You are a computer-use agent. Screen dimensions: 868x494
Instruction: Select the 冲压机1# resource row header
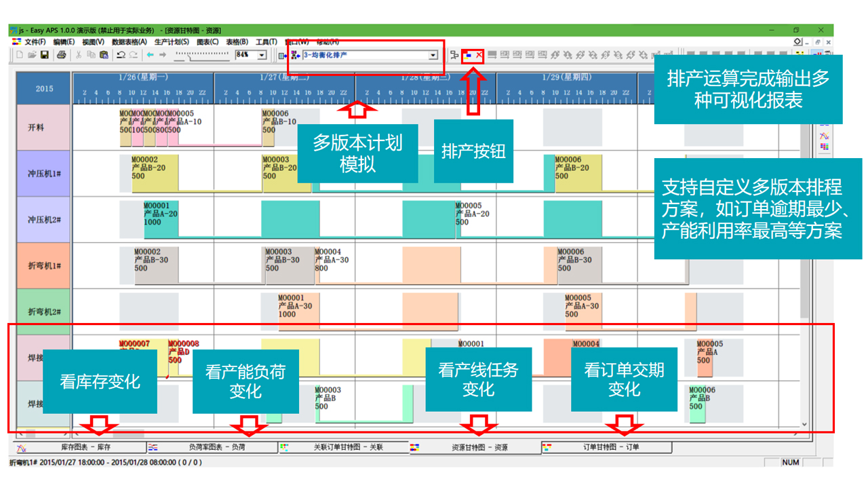point(44,174)
